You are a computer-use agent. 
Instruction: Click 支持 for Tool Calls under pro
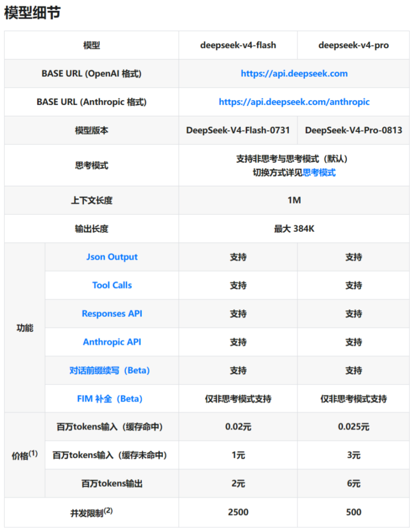tap(354, 285)
